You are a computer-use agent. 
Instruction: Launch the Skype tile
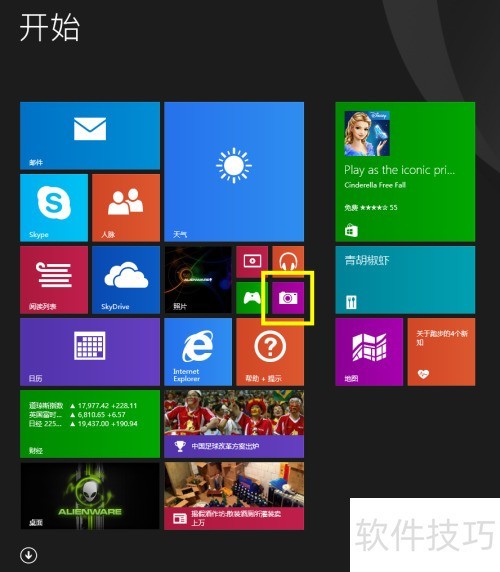tap(54, 208)
